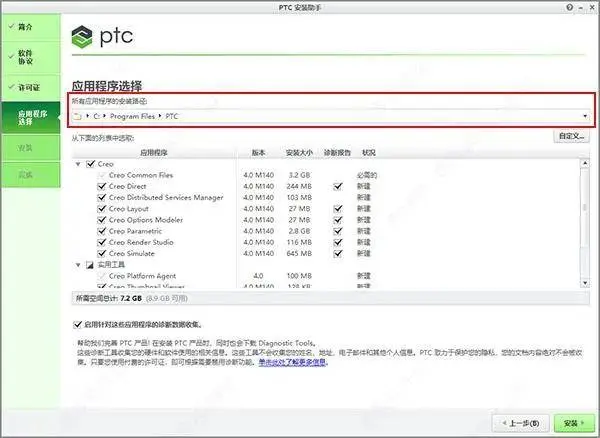Go to the 许可证 step in sidebar
Screen dimensions: 600x438
[31, 88]
